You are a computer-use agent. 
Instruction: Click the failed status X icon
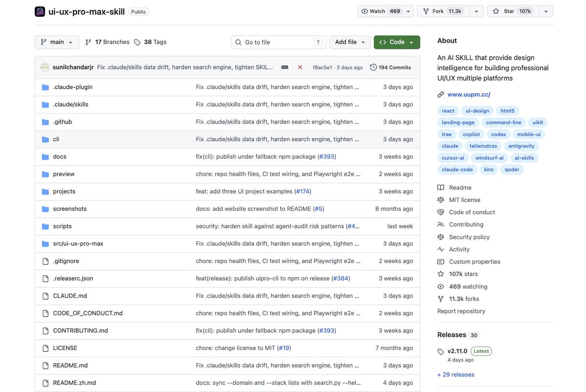(300, 67)
